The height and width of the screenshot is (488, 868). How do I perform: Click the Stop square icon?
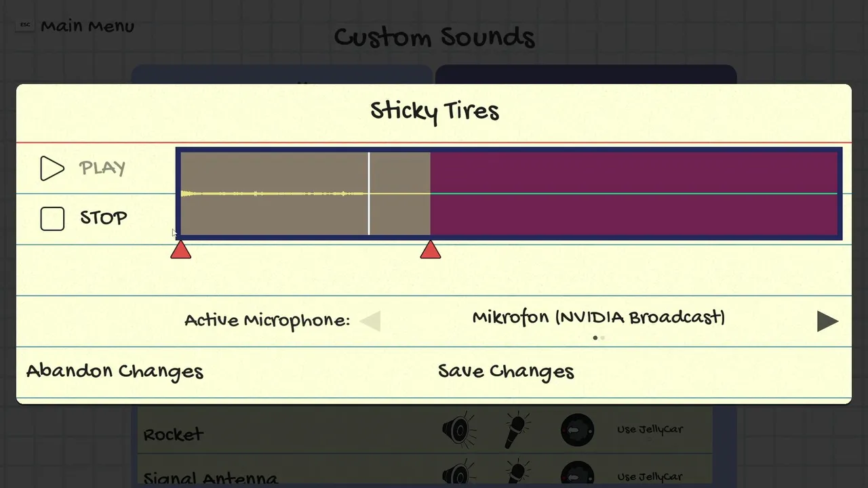pos(52,218)
